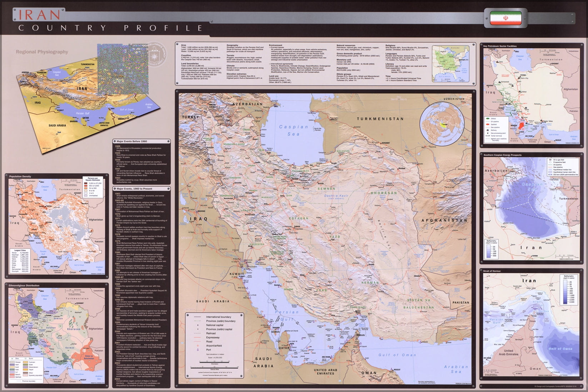Screen dimensions: 588x392
Task: Click the Oil or gas field symbol in Caspian legend
Action: point(550,160)
